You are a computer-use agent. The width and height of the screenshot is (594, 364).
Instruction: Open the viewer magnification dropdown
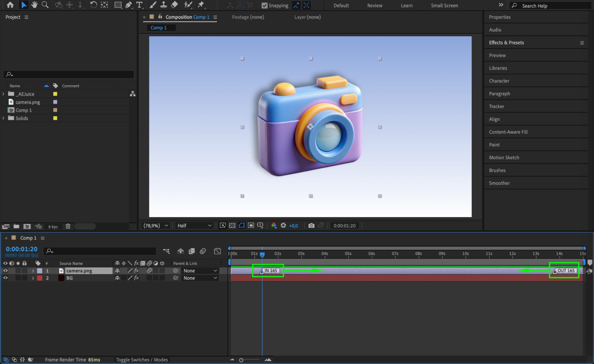[156, 226]
